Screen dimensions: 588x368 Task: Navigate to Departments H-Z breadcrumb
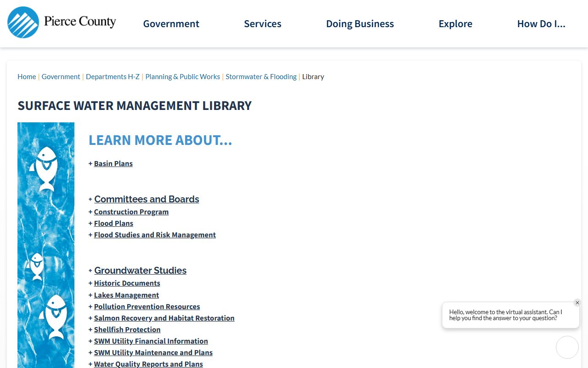113,77
